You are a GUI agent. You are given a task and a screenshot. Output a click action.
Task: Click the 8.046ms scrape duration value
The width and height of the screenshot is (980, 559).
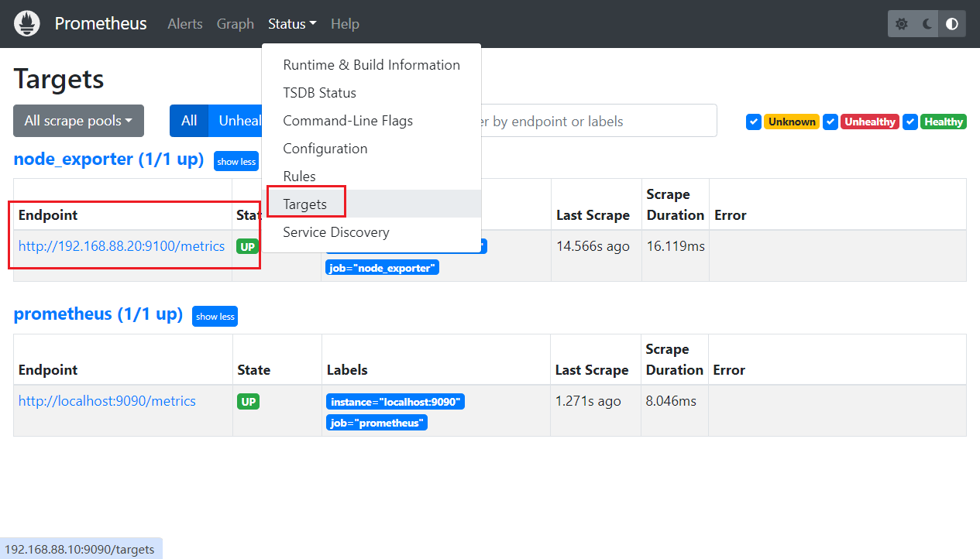click(671, 401)
